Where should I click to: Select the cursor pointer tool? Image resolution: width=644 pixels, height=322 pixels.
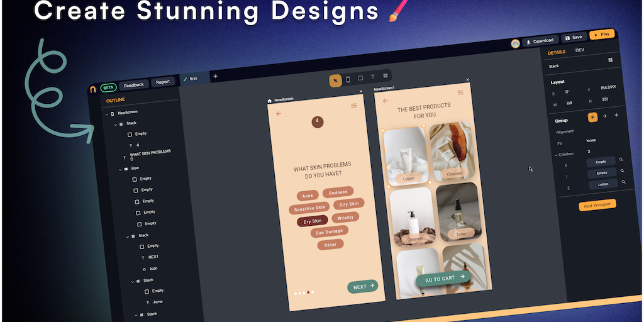click(x=336, y=80)
